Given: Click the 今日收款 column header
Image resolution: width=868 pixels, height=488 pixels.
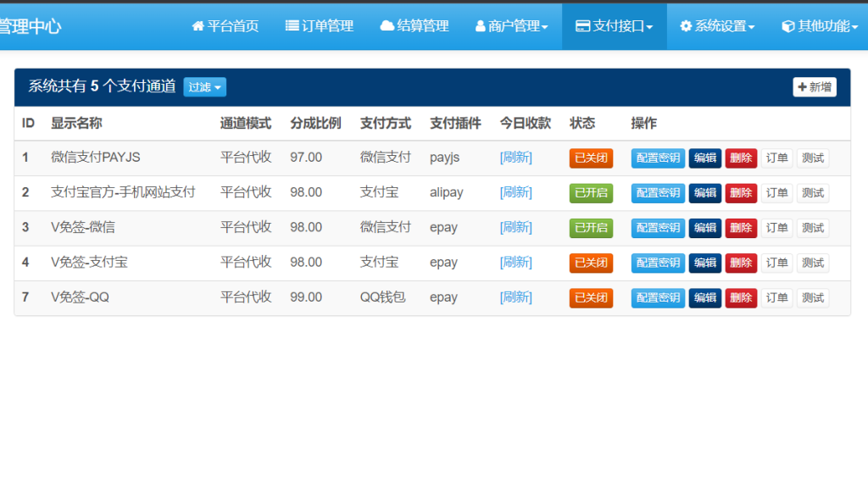Looking at the screenshot, I should pos(526,123).
